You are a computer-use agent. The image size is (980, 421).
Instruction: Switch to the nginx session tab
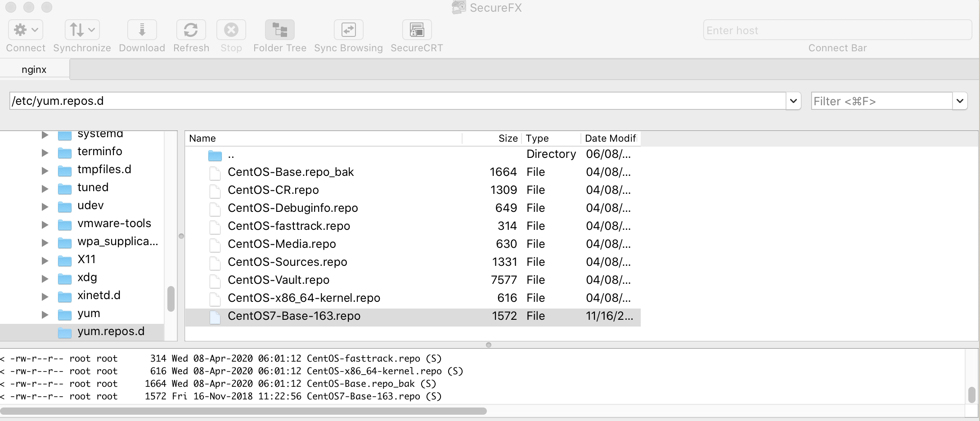click(x=34, y=70)
